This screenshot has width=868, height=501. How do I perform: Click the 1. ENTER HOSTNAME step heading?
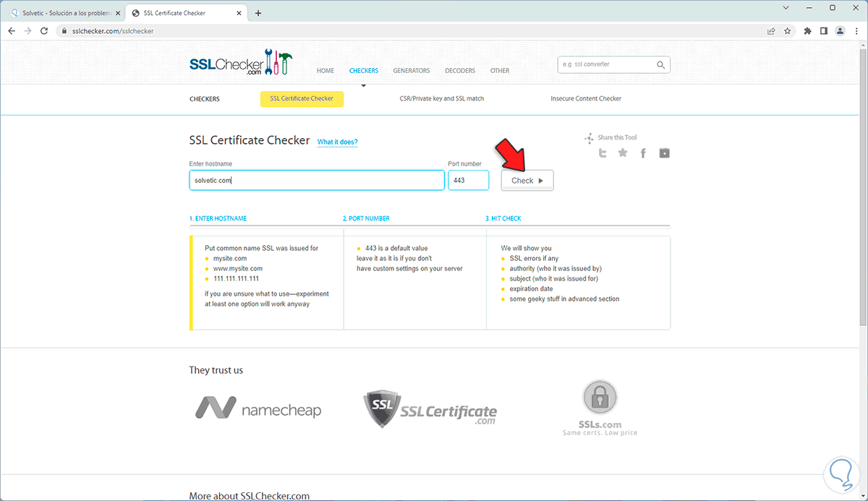coord(218,218)
